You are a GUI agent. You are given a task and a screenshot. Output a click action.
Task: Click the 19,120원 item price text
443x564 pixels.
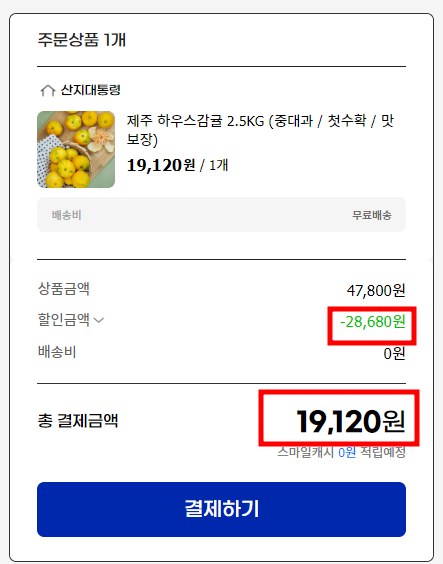(x=161, y=165)
